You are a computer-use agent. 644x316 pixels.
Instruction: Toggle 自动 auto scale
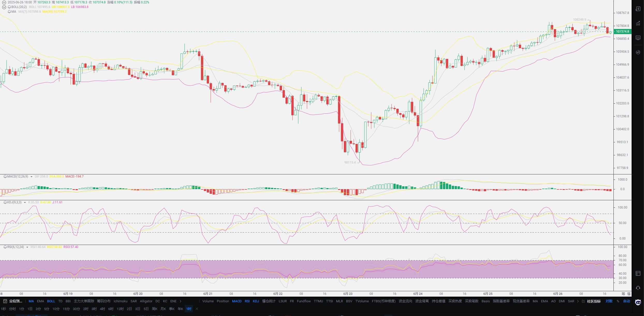[x=627, y=301]
